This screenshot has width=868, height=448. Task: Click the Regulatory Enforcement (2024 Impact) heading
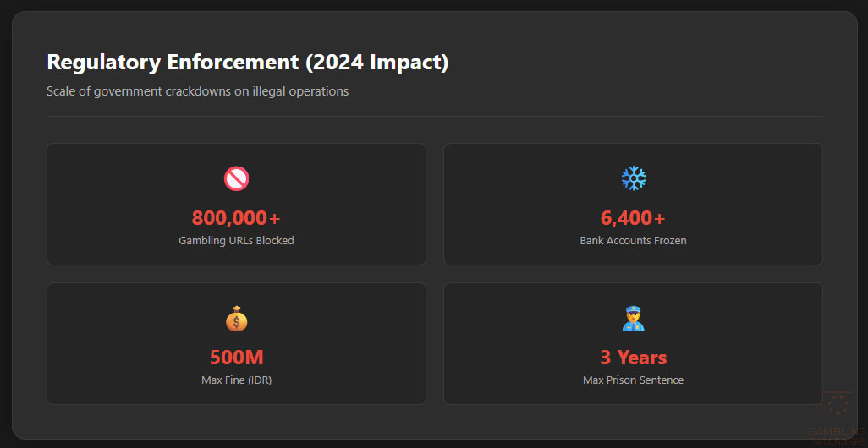(x=247, y=63)
